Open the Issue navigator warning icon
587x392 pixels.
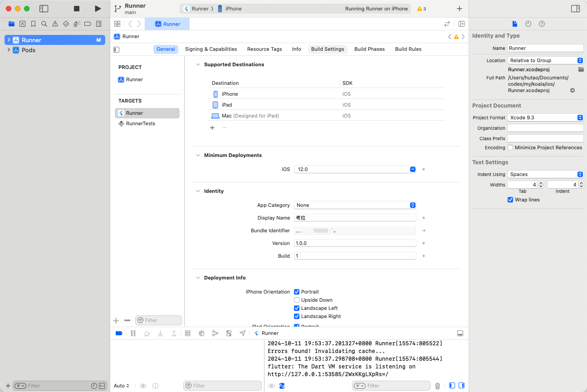tap(55, 24)
